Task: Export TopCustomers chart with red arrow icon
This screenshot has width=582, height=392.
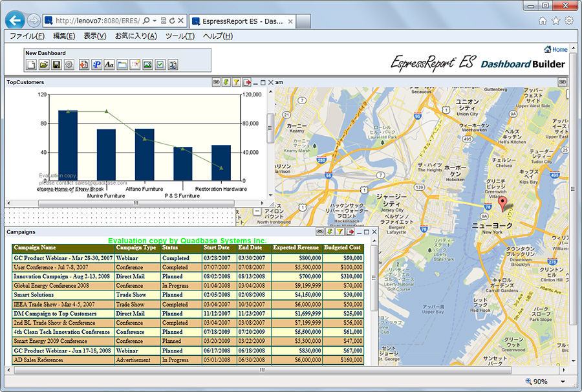Action: (246, 82)
